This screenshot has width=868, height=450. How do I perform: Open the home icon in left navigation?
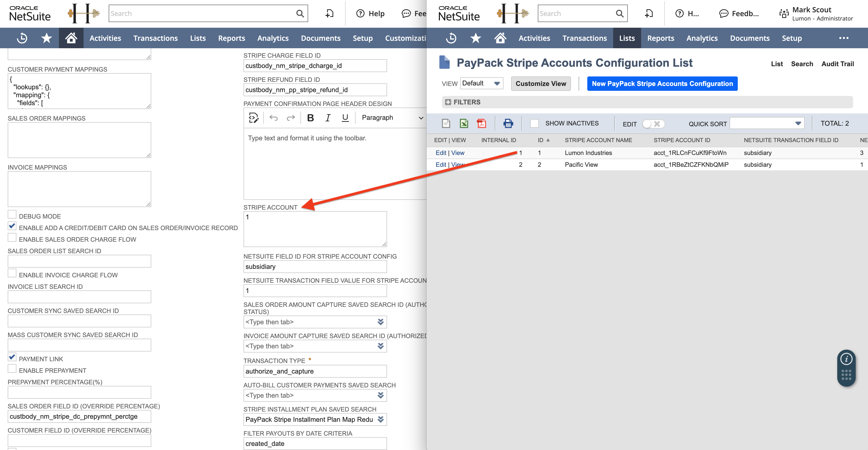click(71, 38)
